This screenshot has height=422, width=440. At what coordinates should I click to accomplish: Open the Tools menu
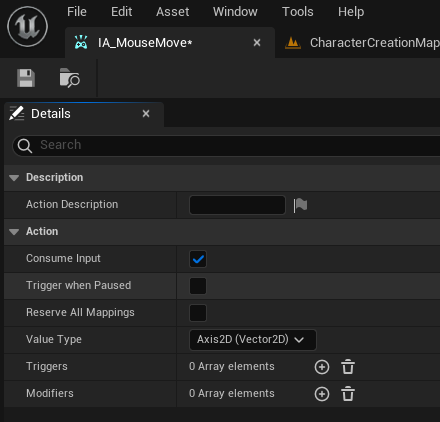298,12
